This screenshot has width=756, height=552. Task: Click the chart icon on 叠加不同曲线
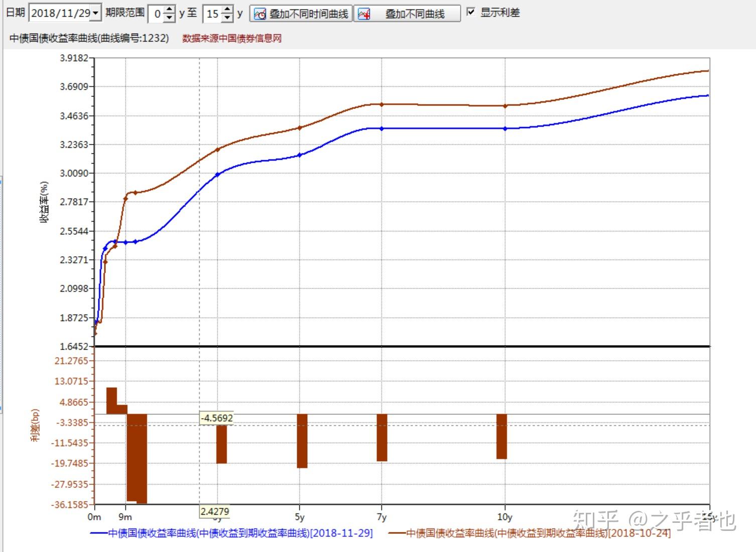tap(364, 14)
